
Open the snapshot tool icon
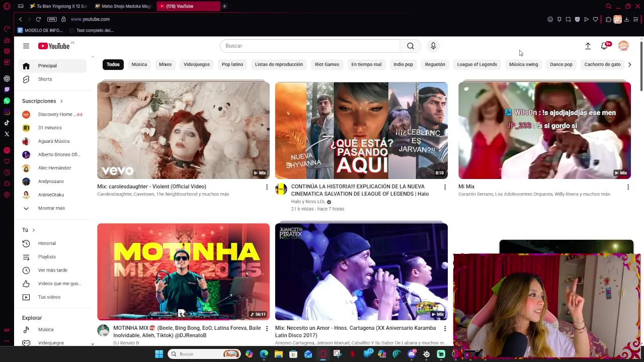[568, 19]
